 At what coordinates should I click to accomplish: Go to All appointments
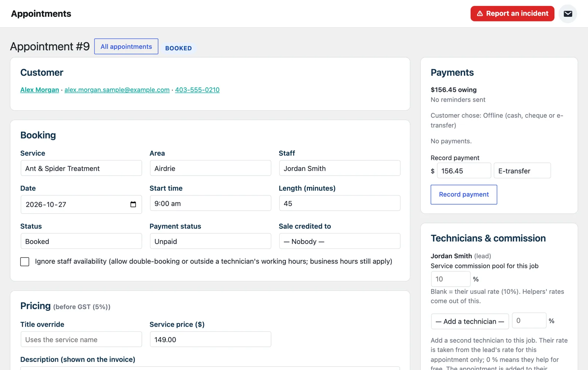click(126, 47)
